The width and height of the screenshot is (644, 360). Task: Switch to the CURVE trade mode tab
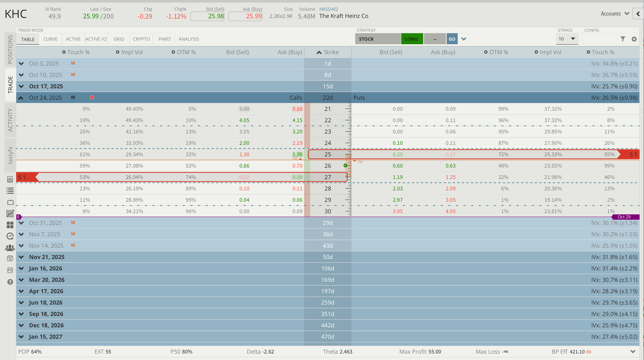click(50, 39)
